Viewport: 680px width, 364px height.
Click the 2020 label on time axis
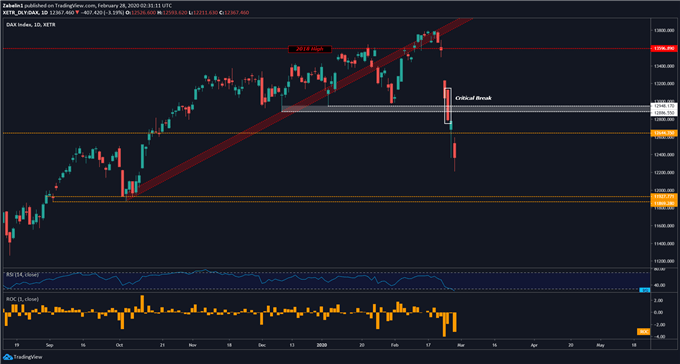click(322, 345)
